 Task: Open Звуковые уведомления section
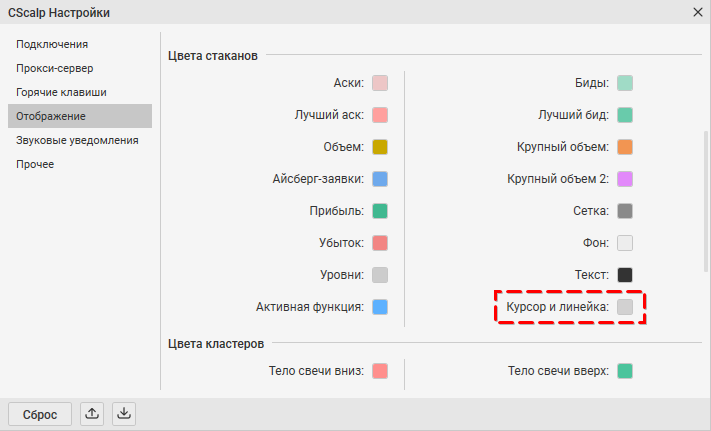tap(80, 140)
